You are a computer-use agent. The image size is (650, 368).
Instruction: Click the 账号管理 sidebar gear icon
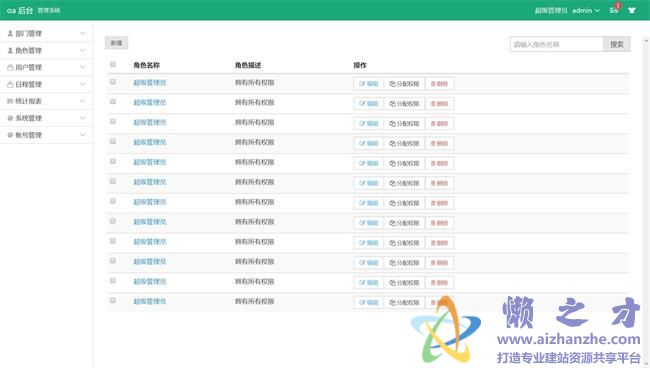(10, 135)
